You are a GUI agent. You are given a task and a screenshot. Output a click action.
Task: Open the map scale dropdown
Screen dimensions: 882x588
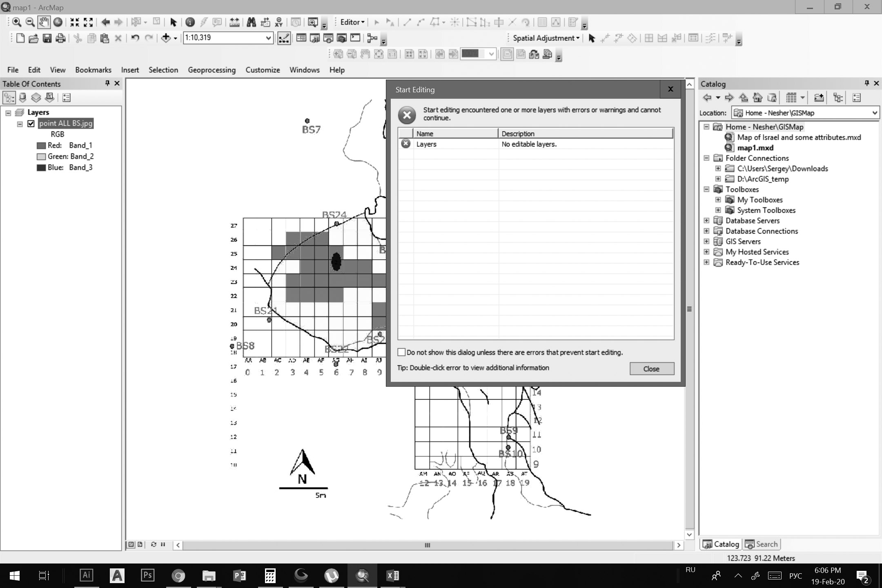click(268, 38)
